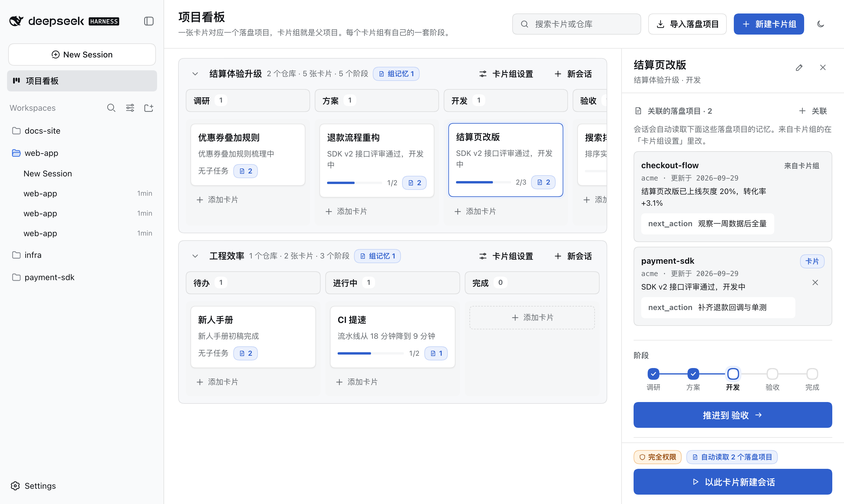Image resolution: width=844 pixels, height=504 pixels.
Task: Open the payment-sdk workspace folder
Action: (x=82, y=277)
